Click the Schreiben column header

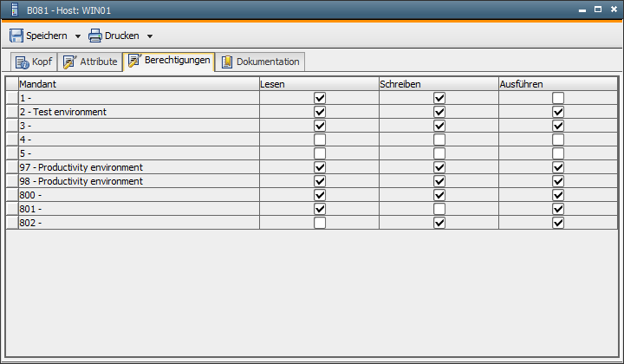439,84
